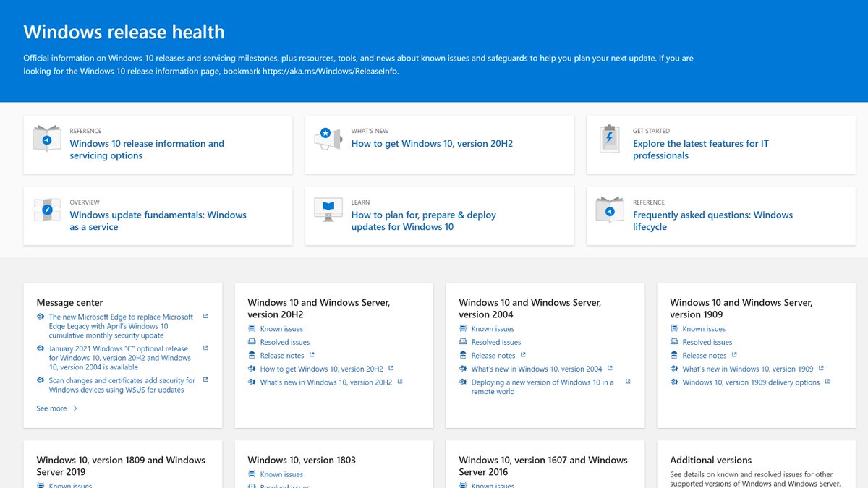Open What's new in Windows 10, version 20H2
Screen dimensions: 868x488
click(326, 382)
